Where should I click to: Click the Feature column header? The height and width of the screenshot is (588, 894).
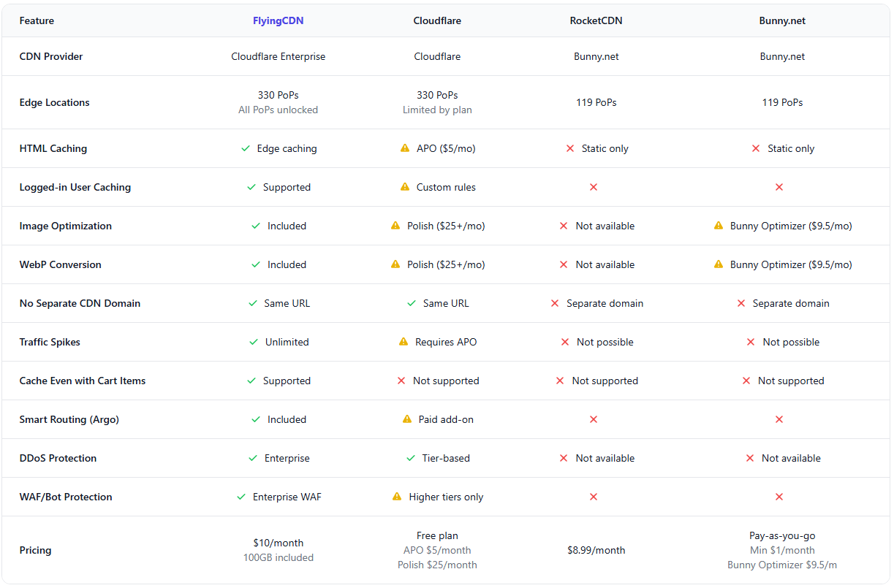coord(37,20)
